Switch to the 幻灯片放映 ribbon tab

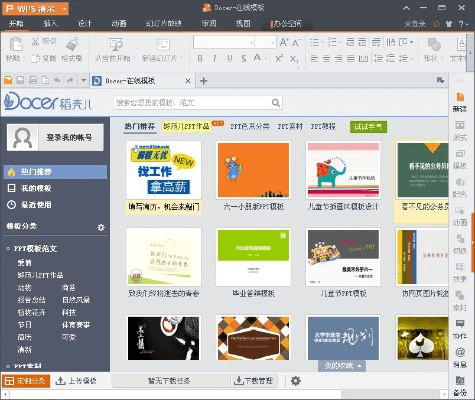click(164, 24)
